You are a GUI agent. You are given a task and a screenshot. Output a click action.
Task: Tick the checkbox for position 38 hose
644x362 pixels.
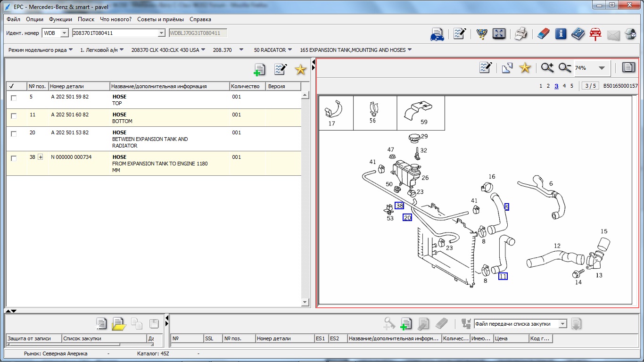[x=14, y=158]
